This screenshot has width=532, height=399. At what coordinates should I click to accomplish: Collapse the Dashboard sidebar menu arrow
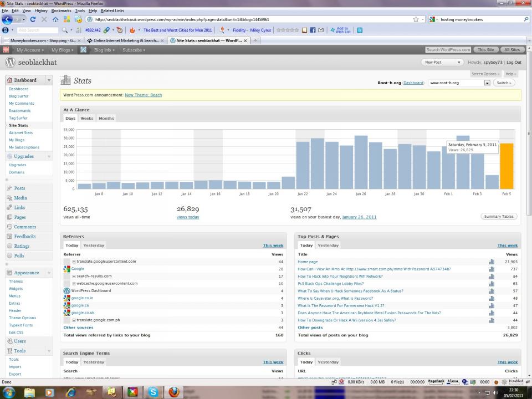[48, 80]
